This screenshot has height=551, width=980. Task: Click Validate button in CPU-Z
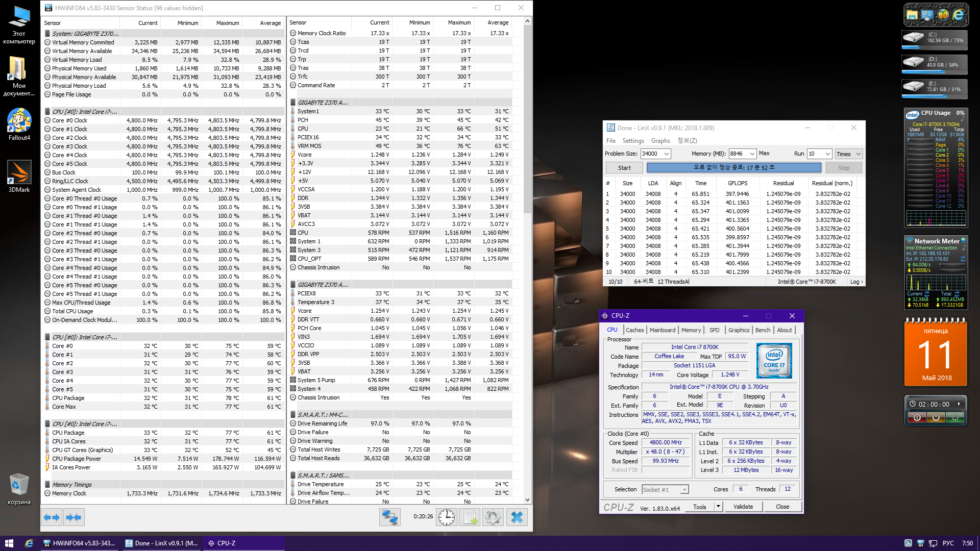tap(743, 507)
